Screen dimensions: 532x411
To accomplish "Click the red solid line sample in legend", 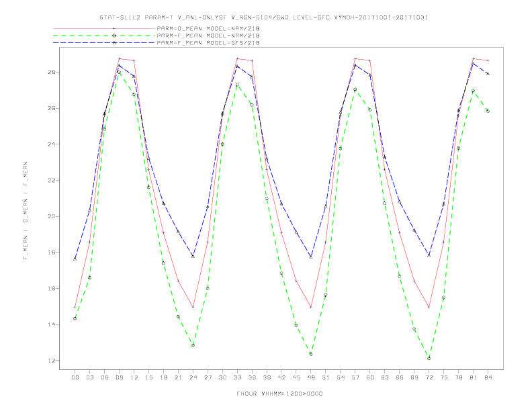I will [104, 28].
